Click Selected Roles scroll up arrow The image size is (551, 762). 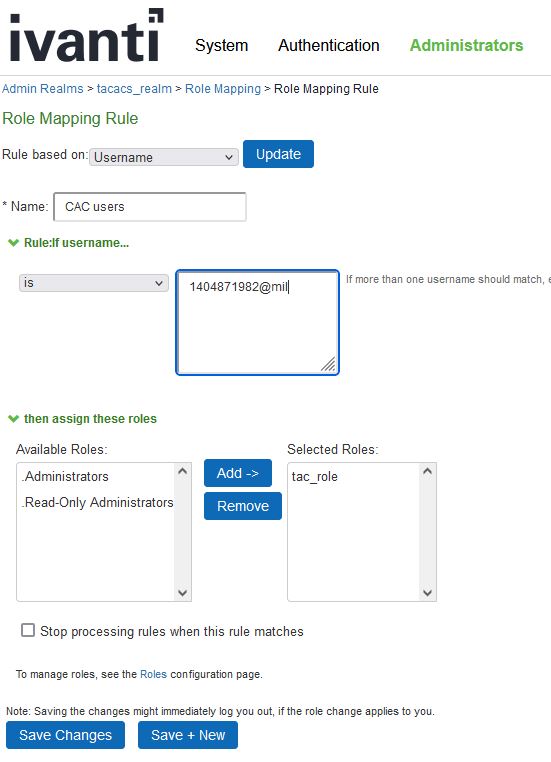click(428, 471)
